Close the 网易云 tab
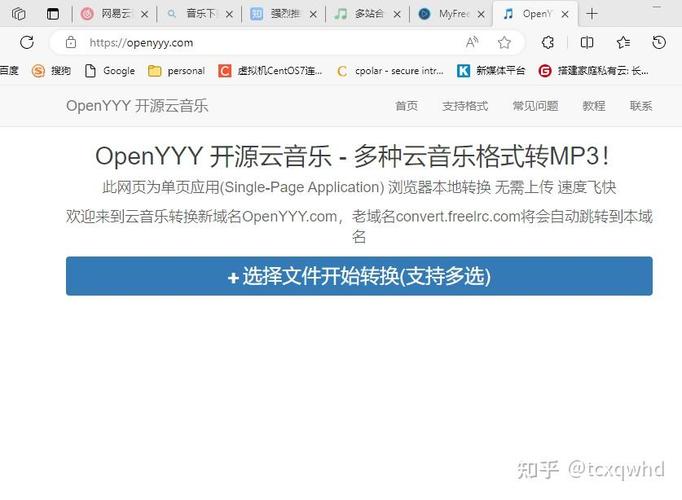Image resolution: width=682 pixels, height=500 pixels. point(144,14)
